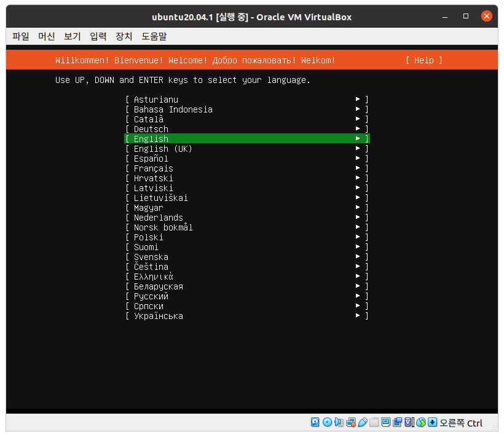Open the 머신 menu
This screenshot has width=504, height=437.
tap(46, 36)
